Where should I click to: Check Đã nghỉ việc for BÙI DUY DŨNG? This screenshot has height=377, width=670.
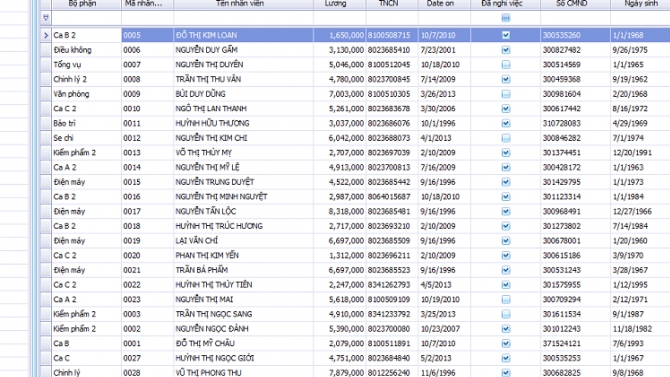[505, 94]
